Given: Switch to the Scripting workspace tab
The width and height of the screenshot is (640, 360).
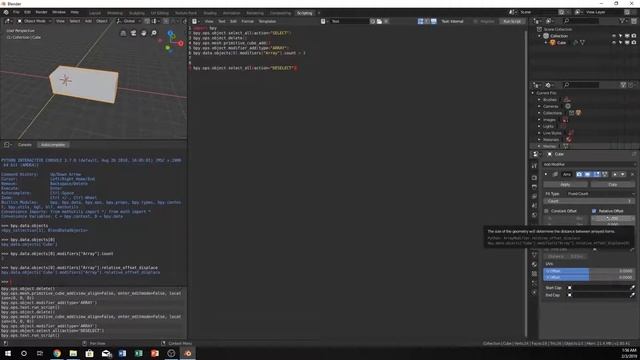Looking at the screenshot, I should [x=304, y=13].
